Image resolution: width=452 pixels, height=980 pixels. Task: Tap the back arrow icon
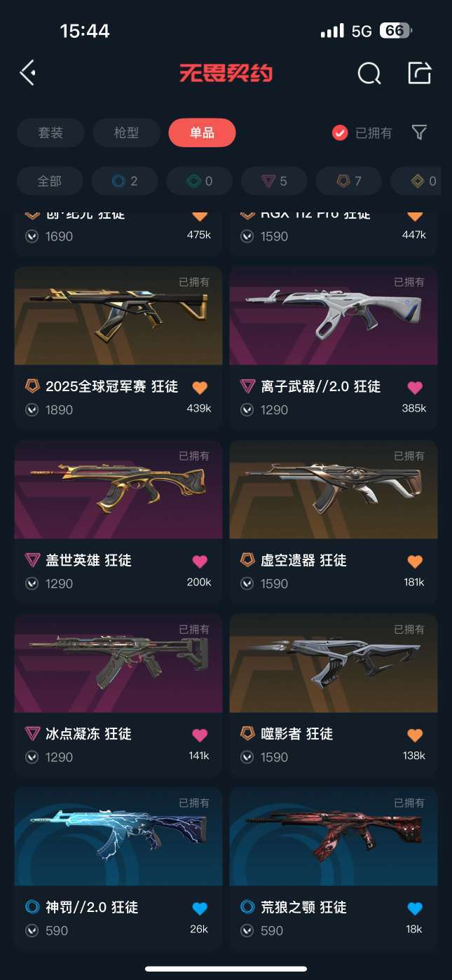click(27, 73)
